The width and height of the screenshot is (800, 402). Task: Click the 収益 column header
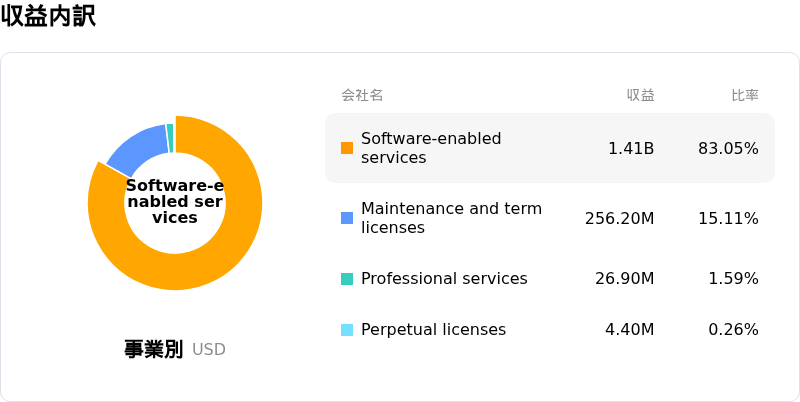point(641,95)
